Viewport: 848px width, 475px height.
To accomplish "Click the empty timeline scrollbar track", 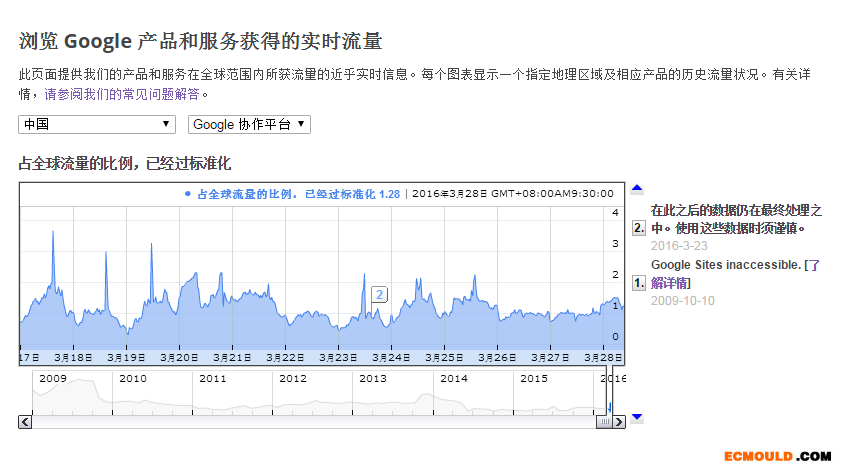I will click(x=300, y=422).
